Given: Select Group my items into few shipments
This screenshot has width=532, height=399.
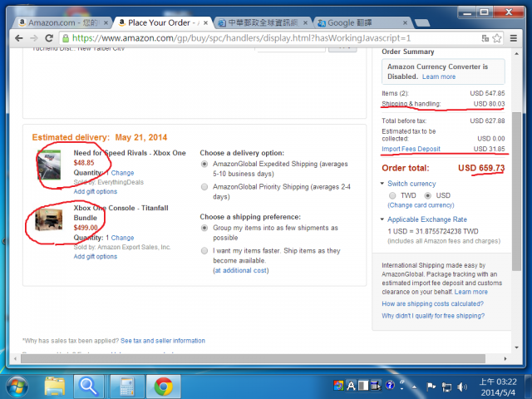Looking at the screenshot, I should [x=204, y=228].
